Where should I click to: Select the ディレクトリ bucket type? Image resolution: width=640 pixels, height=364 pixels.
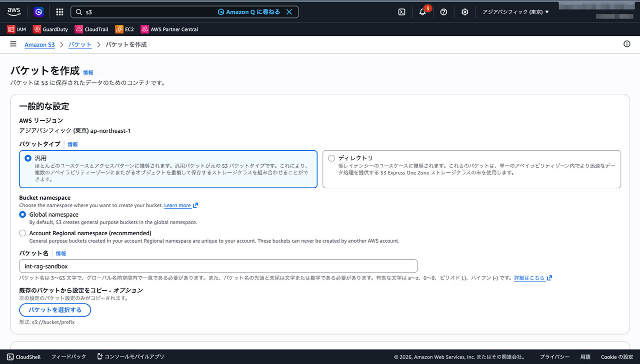(x=331, y=158)
